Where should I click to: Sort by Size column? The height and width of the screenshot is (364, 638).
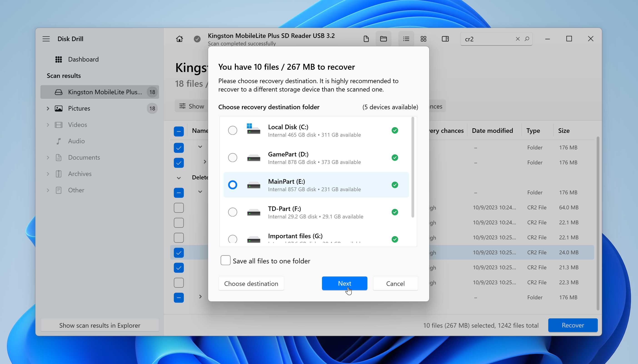coord(564,131)
